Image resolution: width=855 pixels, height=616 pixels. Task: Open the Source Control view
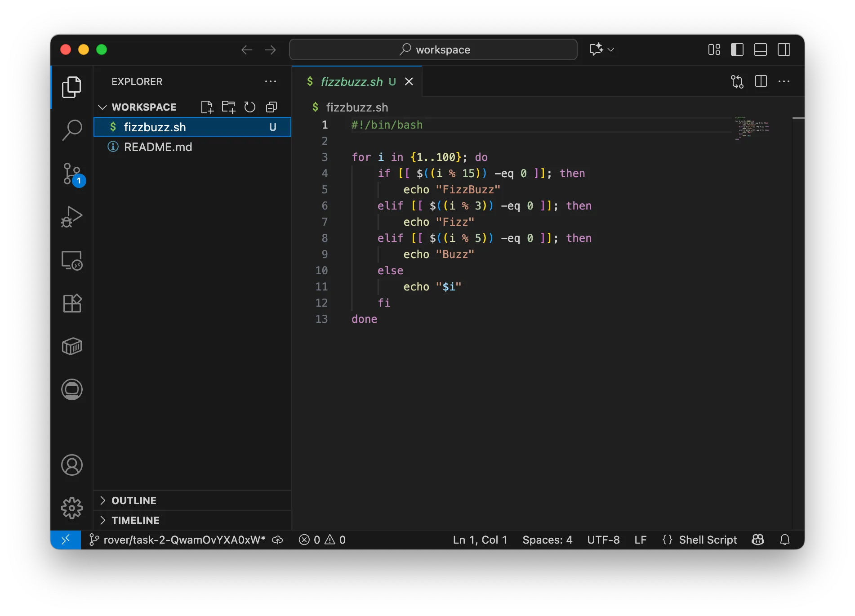[x=72, y=173]
